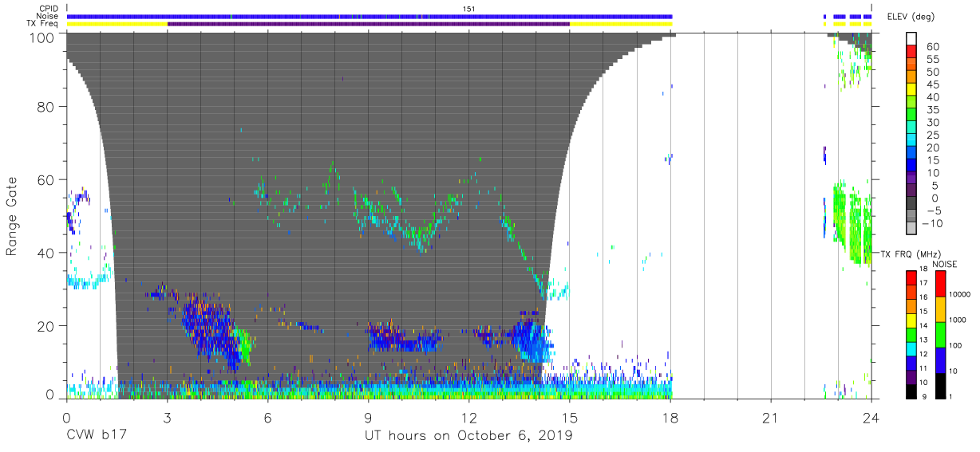Click the dark gray segment of the ELEV color bar
Image resolution: width=980 pixels, height=452 pixels.
tap(912, 203)
